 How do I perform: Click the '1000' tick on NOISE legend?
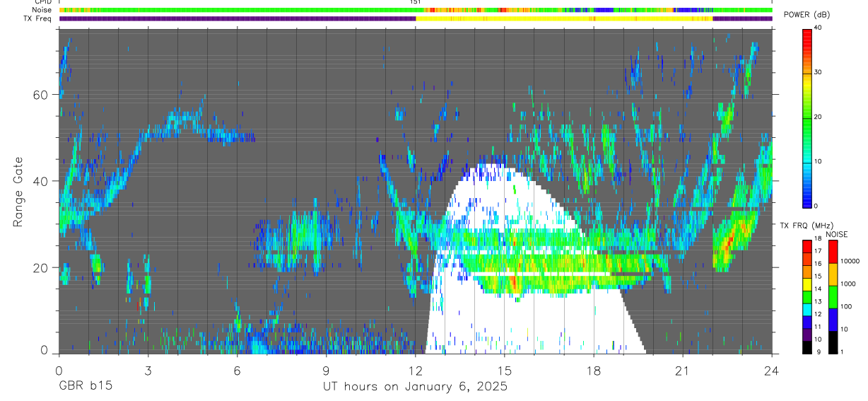(848, 284)
